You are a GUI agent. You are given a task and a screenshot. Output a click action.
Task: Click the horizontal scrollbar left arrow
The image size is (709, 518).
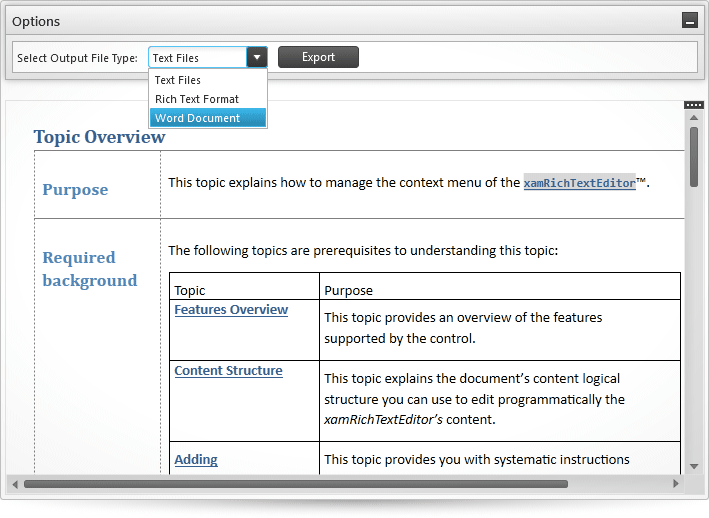tap(15, 484)
